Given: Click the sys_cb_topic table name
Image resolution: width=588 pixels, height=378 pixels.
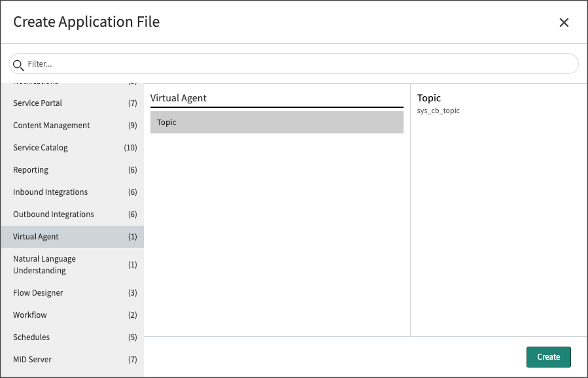Looking at the screenshot, I should click(438, 111).
